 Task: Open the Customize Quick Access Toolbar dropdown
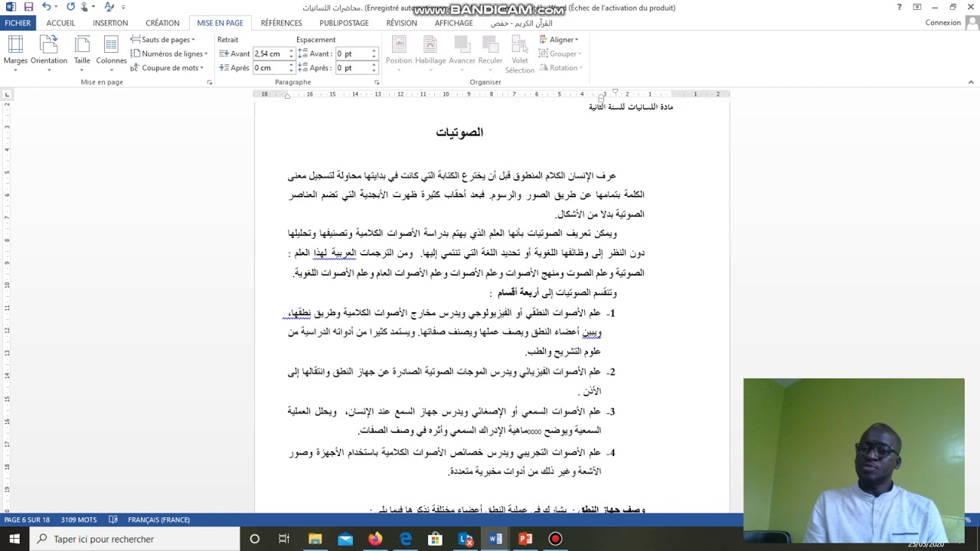tap(123, 7)
